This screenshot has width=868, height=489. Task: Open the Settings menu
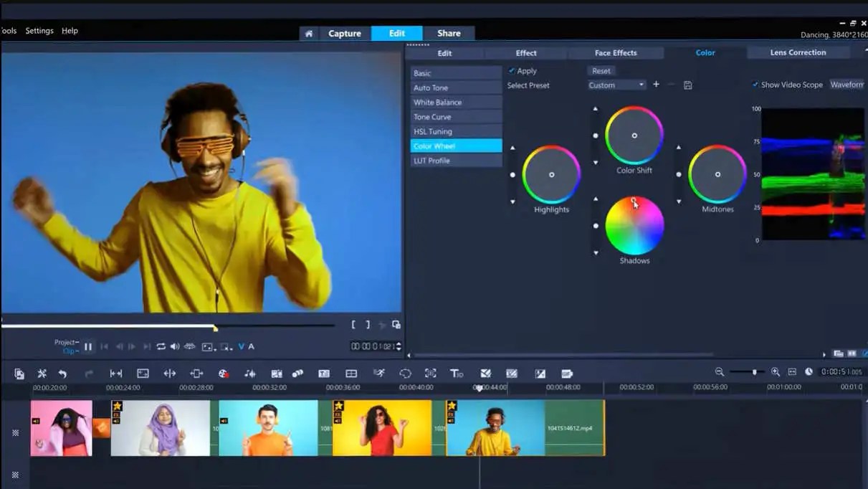click(x=39, y=30)
